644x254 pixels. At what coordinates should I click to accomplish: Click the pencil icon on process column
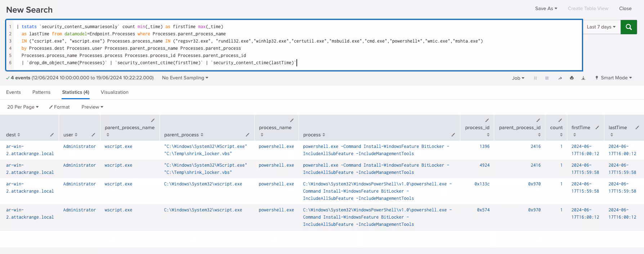tap(453, 135)
